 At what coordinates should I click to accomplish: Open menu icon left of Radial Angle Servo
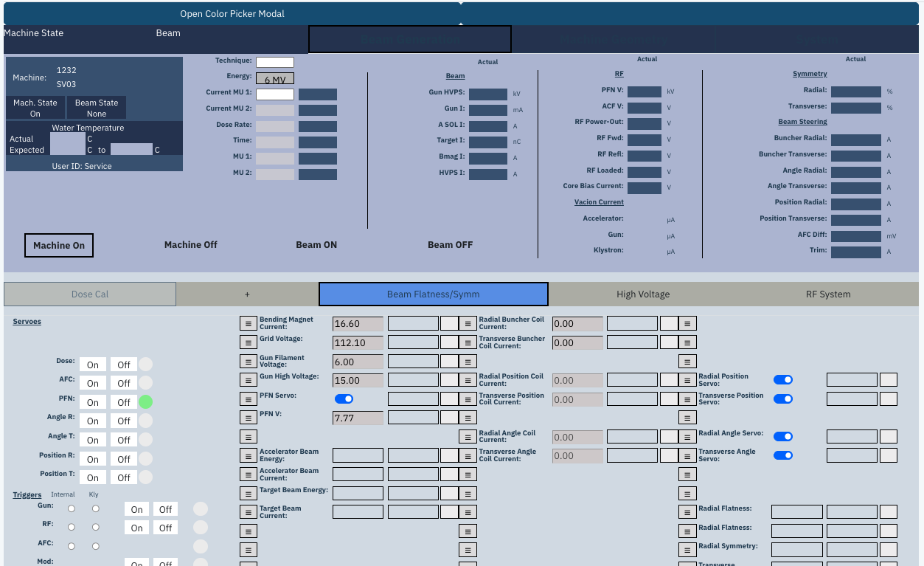(687, 437)
